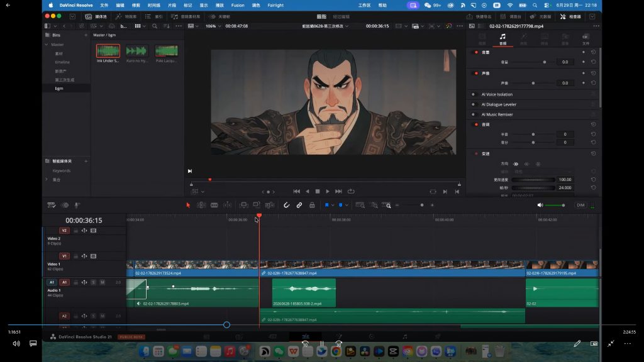Select the Pale Lacqu... audio clip thumbnail
The image size is (644, 362).
(x=166, y=51)
